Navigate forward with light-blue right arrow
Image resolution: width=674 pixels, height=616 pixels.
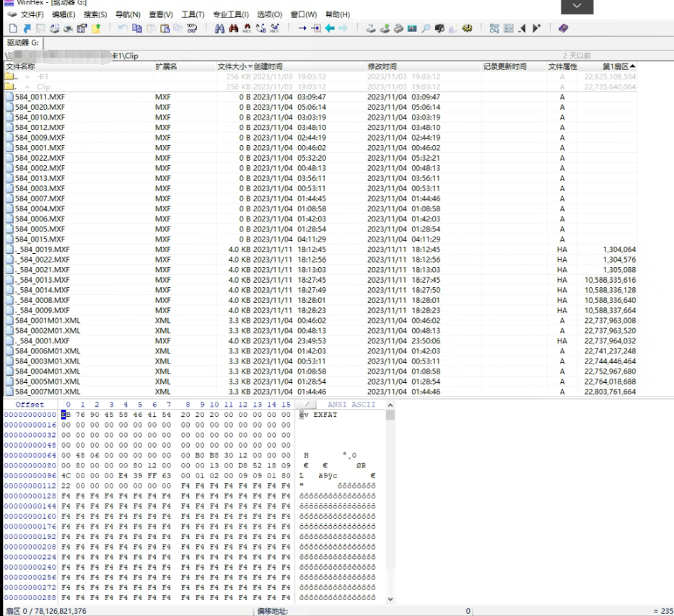pos(343,28)
